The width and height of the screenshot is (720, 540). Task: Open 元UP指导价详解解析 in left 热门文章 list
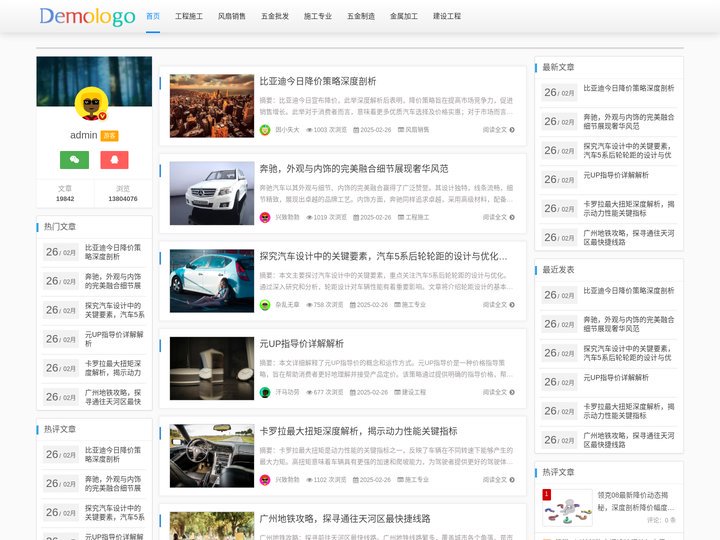114,339
